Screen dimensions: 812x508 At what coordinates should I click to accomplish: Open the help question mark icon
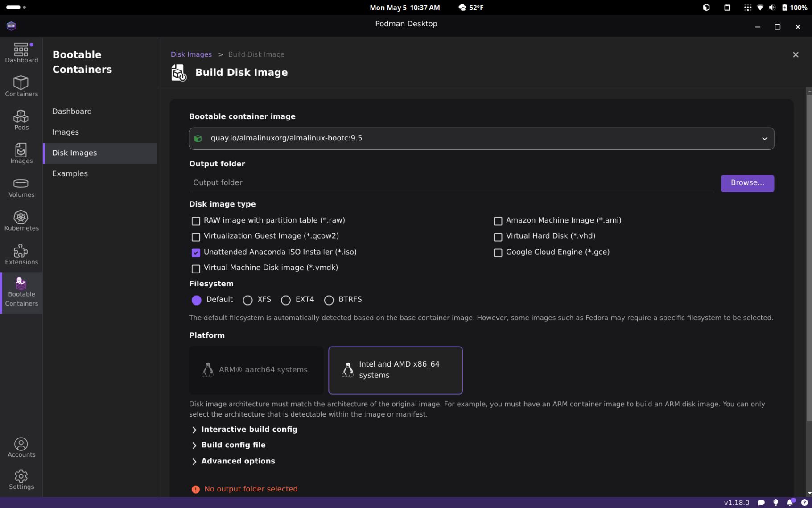coord(804,503)
